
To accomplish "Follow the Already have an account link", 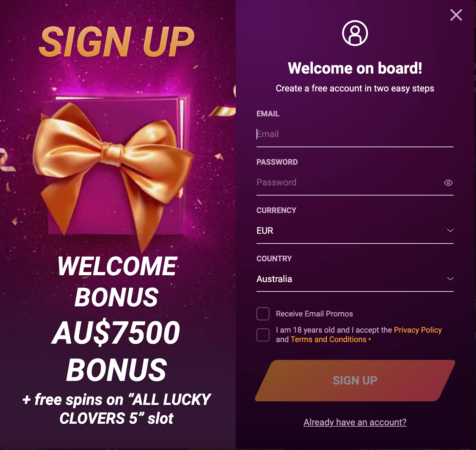I will coord(355,422).
